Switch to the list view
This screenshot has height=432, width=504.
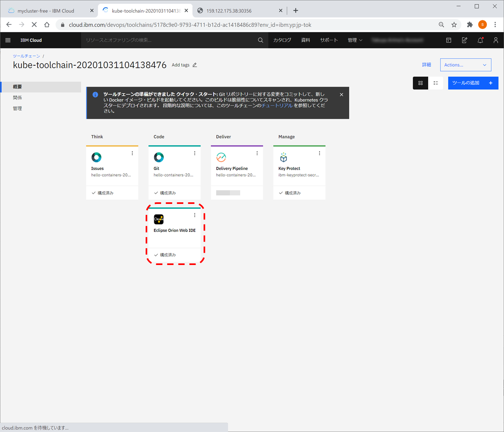pyautogui.click(x=436, y=83)
